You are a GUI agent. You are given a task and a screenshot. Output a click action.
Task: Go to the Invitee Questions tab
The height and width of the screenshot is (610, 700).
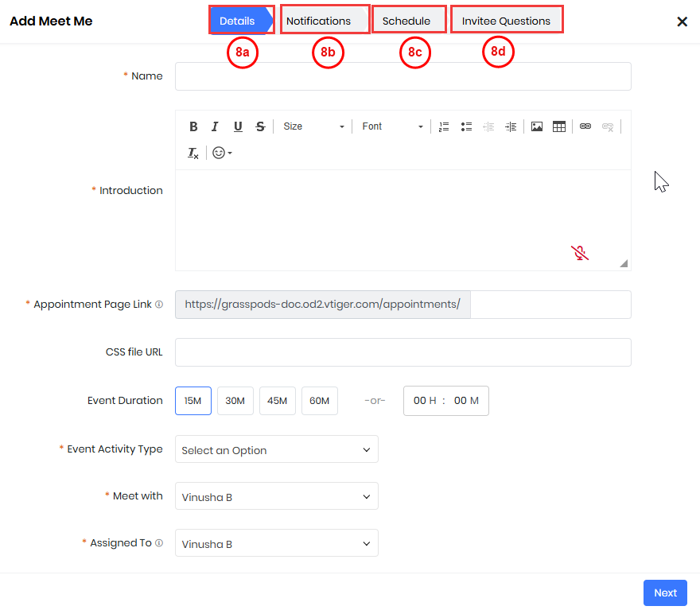[x=506, y=21]
